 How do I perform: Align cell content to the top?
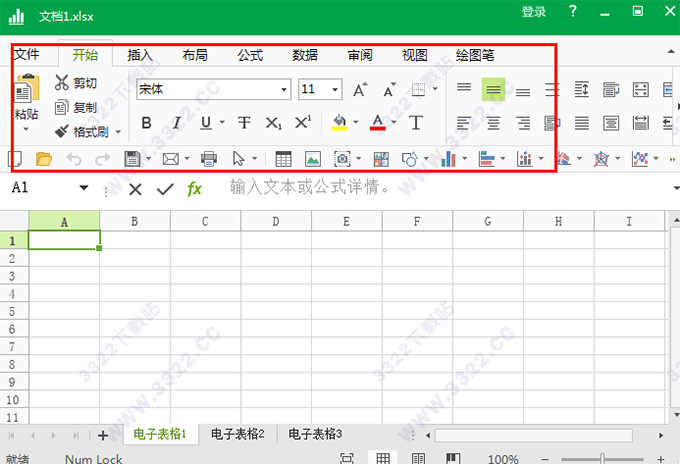point(464,87)
